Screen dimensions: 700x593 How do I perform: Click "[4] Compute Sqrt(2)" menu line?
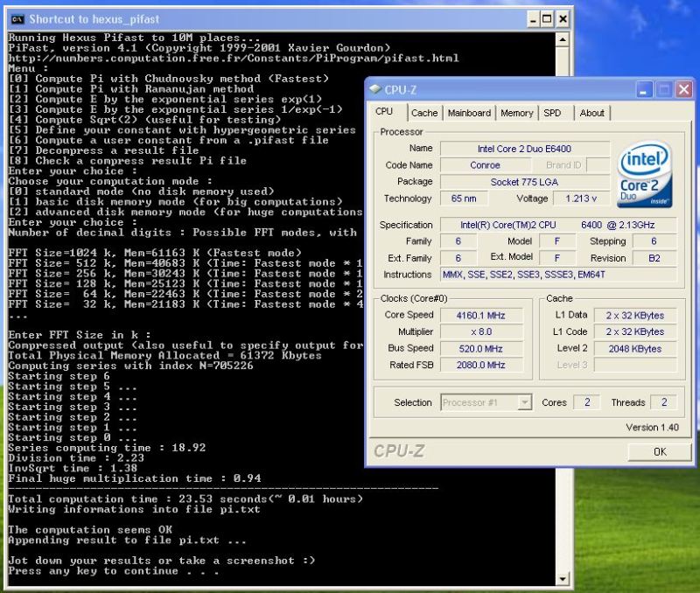[144, 120]
